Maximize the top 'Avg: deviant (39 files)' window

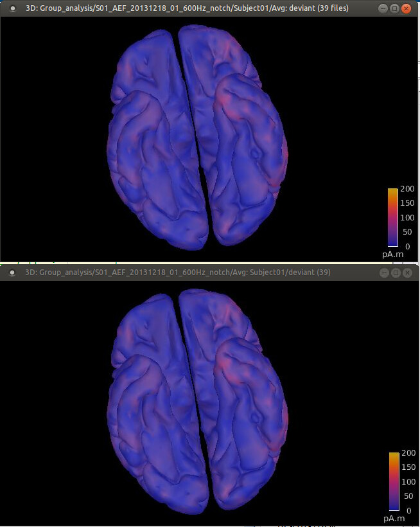[395, 8]
